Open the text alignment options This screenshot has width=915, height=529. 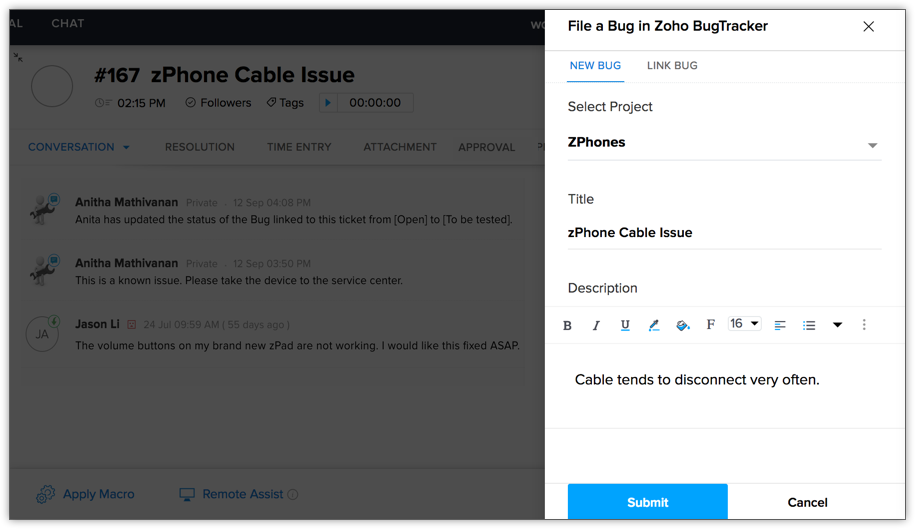780,325
